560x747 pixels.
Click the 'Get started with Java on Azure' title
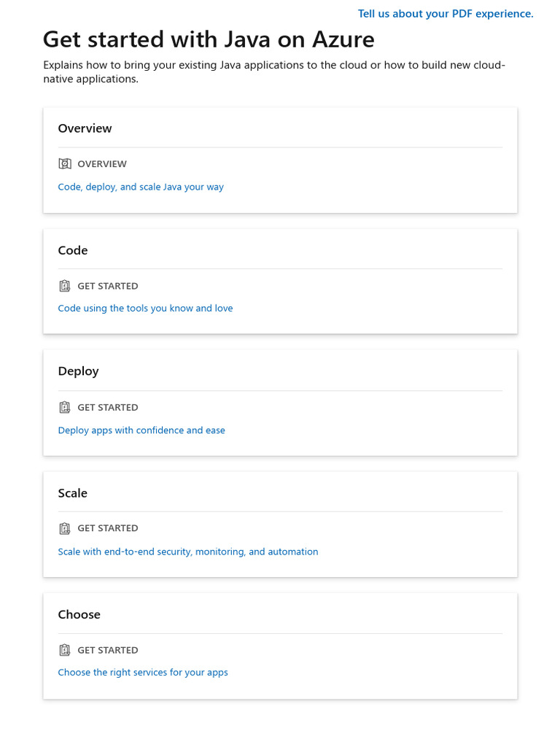pos(209,39)
